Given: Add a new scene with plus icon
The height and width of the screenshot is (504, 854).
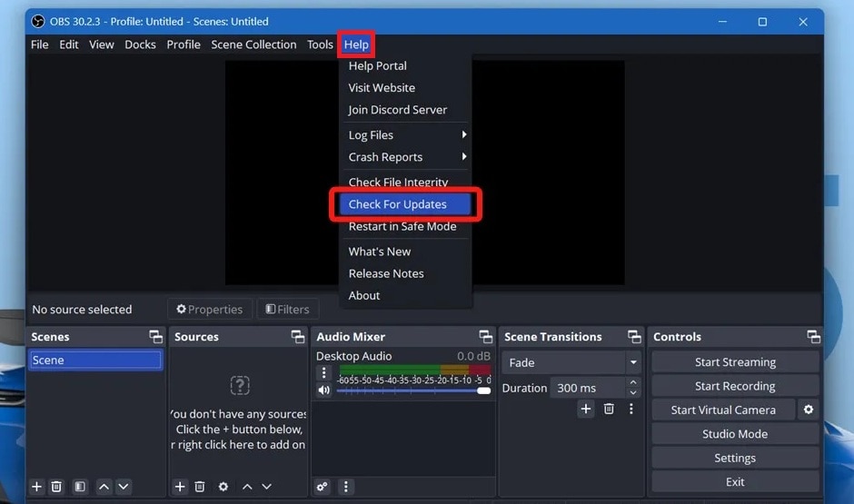Looking at the screenshot, I should pyautogui.click(x=36, y=486).
